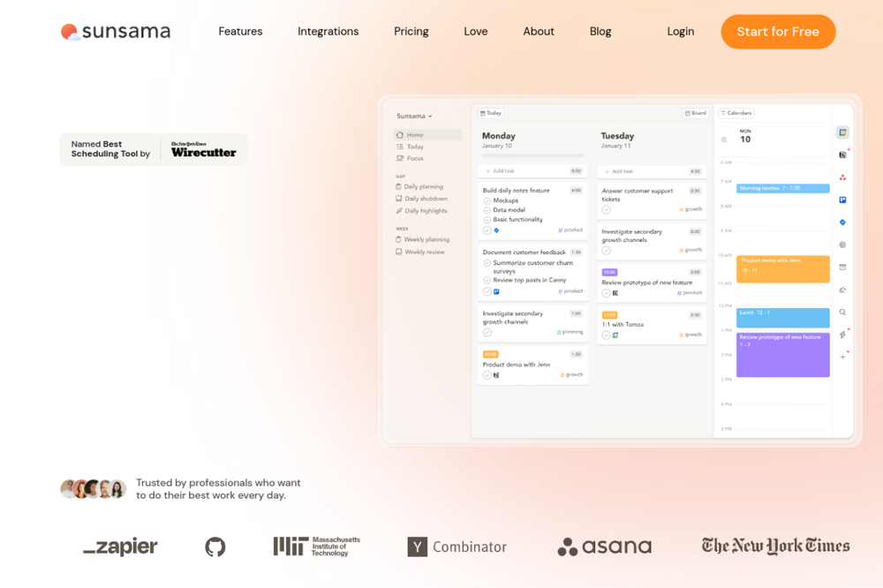The height and width of the screenshot is (588, 883).
Task: Open the Calendars filter dropdown
Action: coord(736,113)
